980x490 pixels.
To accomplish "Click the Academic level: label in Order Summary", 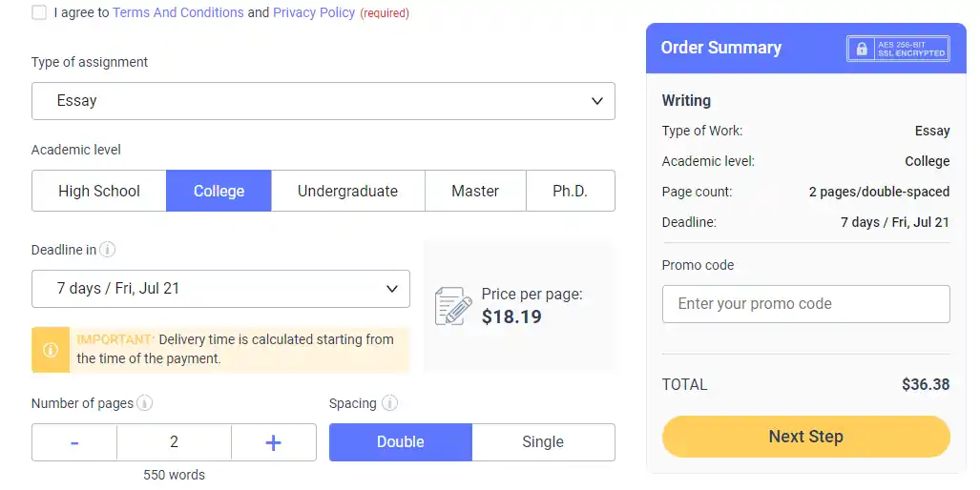I will coord(708,162).
